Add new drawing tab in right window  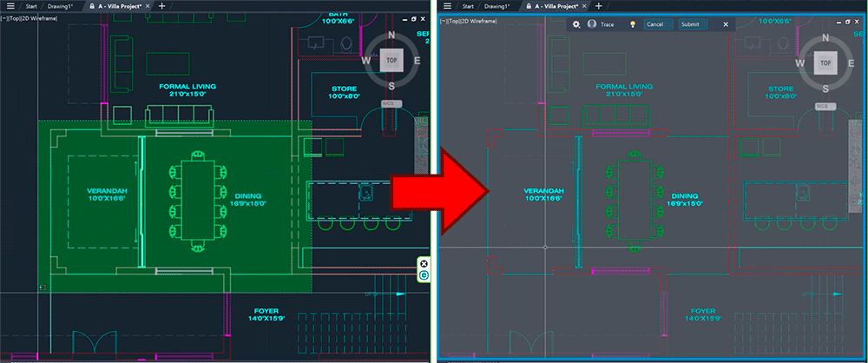click(x=598, y=6)
